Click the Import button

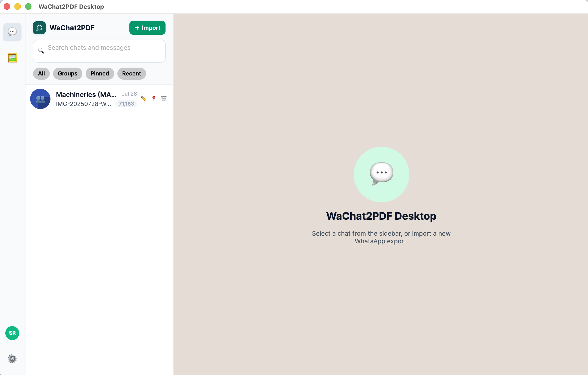[x=147, y=28]
